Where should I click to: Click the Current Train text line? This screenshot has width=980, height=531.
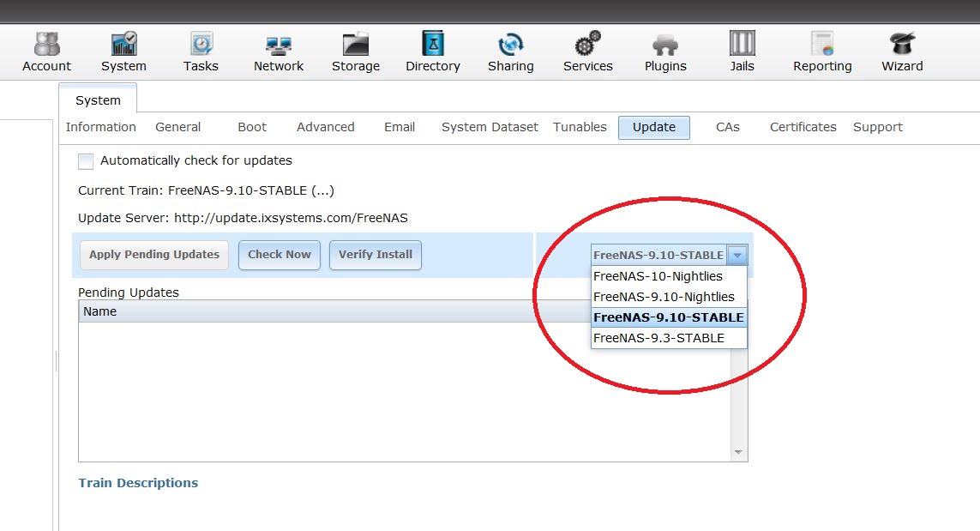click(x=207, y=190)
